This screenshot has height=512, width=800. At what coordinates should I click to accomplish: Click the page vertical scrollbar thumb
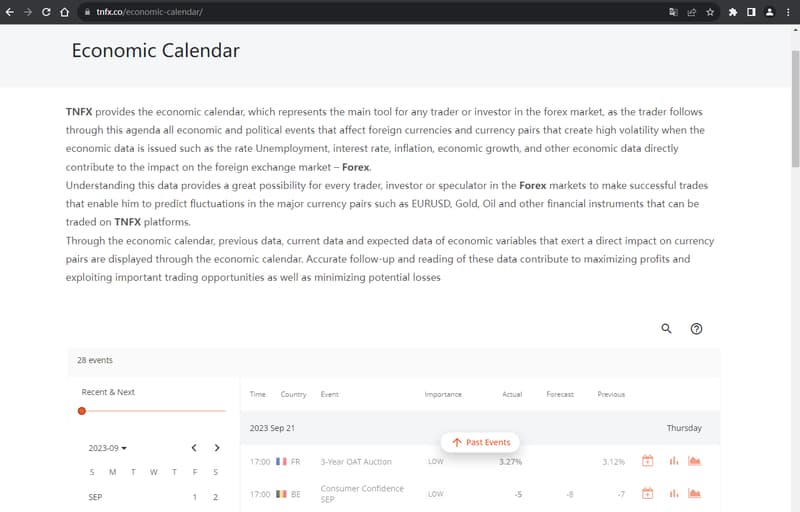795,109
